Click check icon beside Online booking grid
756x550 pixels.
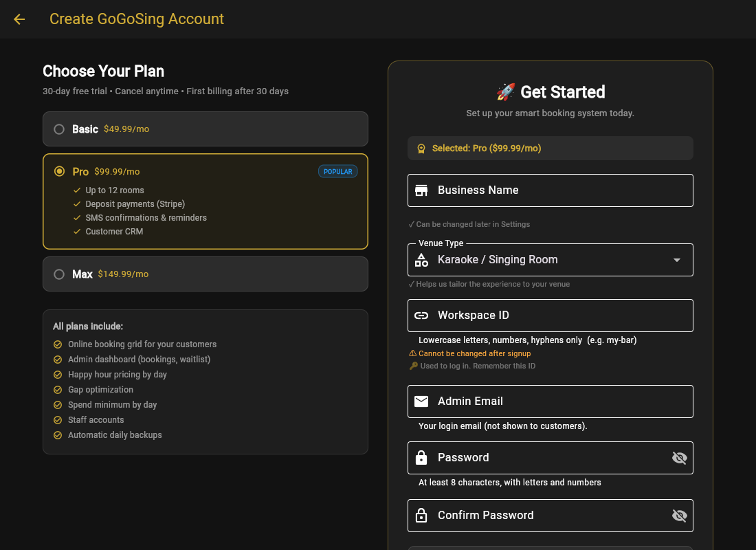click(58, 344)
